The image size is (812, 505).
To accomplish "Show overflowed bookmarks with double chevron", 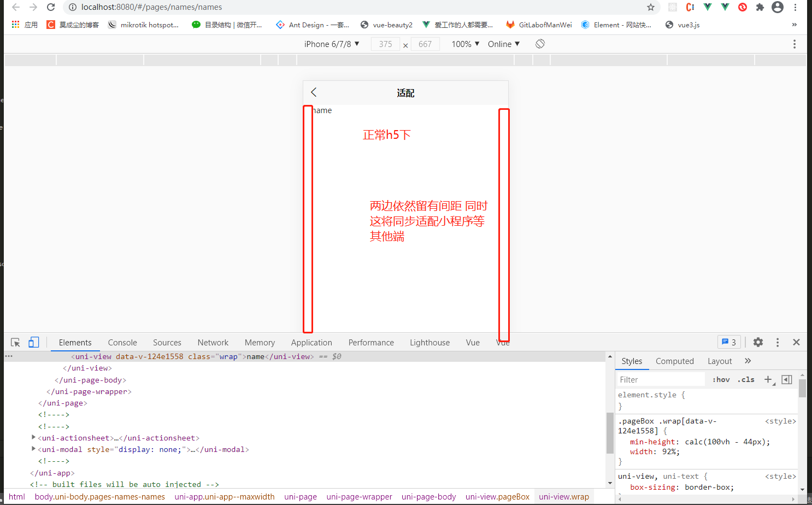I will [795, 25].
